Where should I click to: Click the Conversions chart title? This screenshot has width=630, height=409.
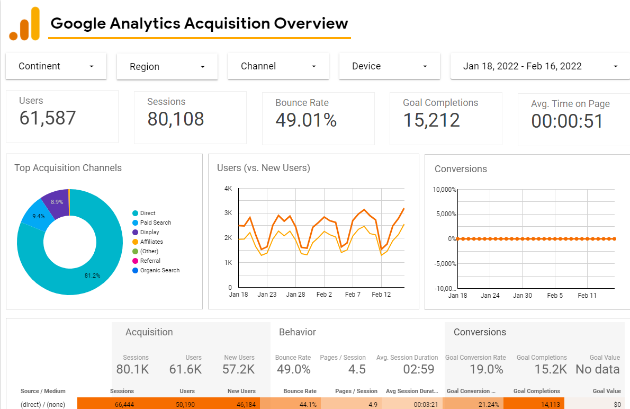pyautogui.click(x=460, y=169)
